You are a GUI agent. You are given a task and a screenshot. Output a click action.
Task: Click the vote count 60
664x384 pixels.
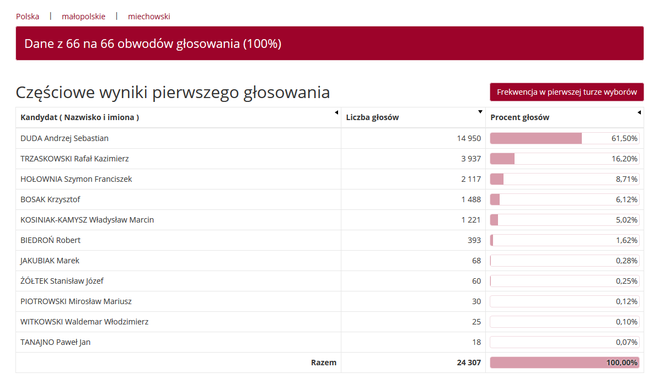tap(476, 281)
